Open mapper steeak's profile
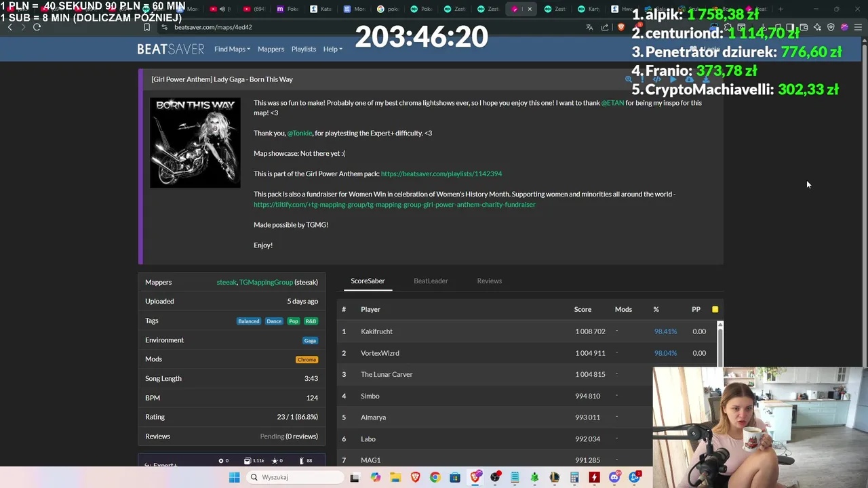868x488 pixels. coord(226,282)
